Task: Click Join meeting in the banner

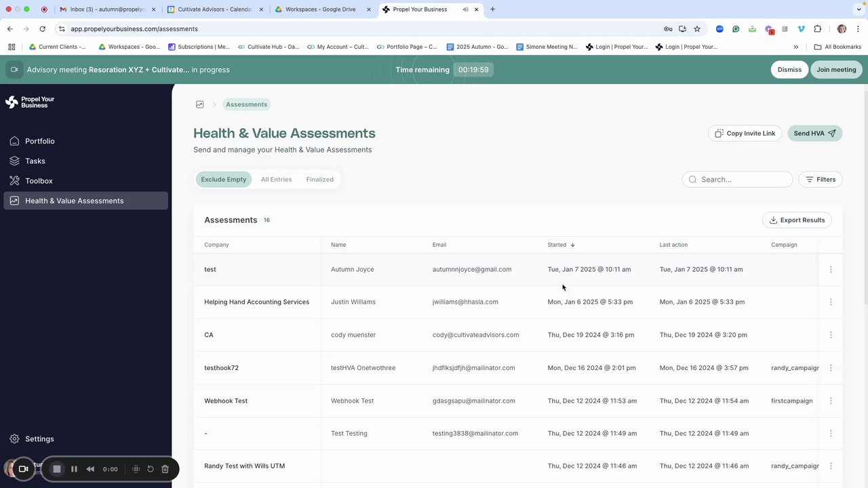Action: (836, 70)
